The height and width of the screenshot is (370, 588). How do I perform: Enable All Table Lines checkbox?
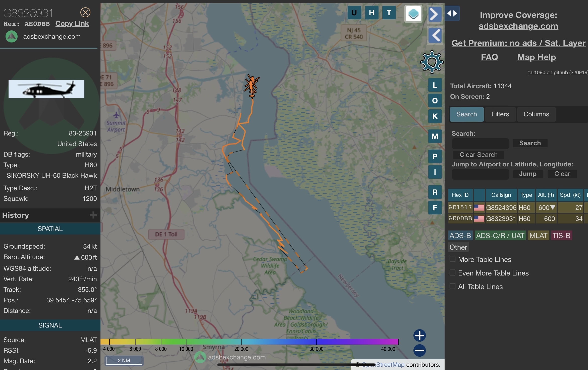452,286
